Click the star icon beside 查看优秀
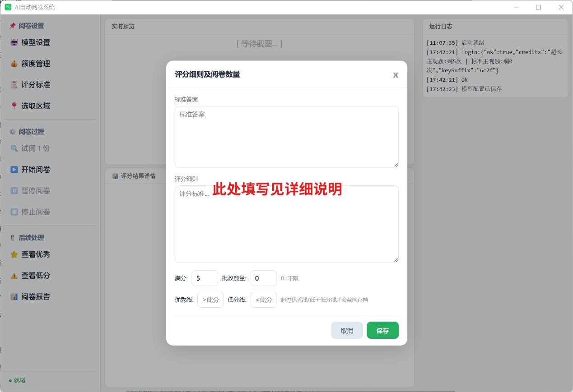This screenshot has height=392, width=573. [14, 254]
